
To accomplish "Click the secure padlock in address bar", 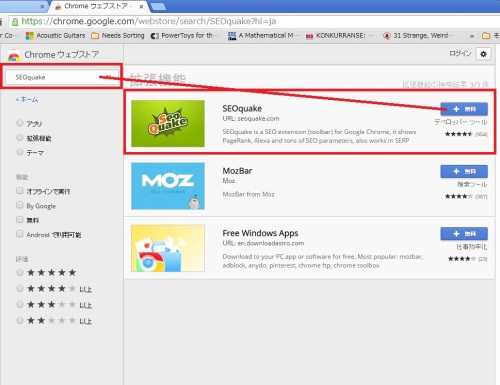I will 15,22.
